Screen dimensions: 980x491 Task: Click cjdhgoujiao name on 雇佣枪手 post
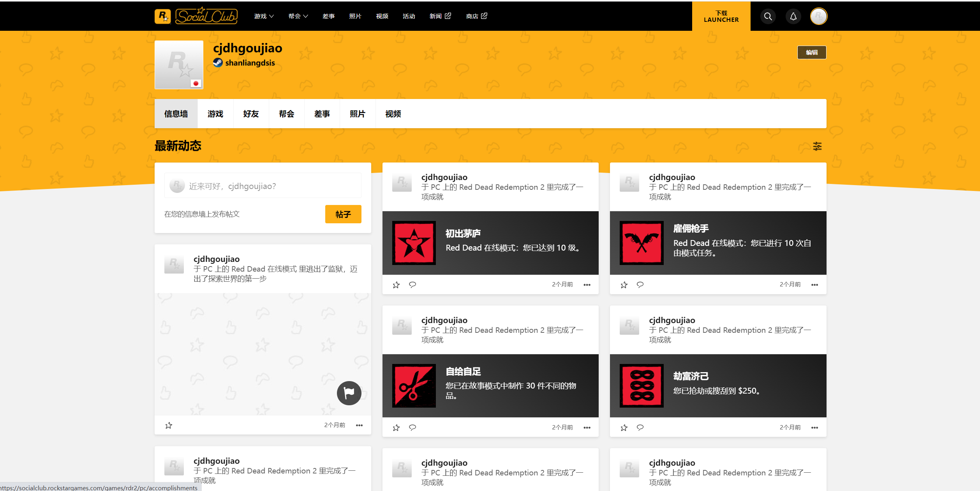click(x=672, y=177)
